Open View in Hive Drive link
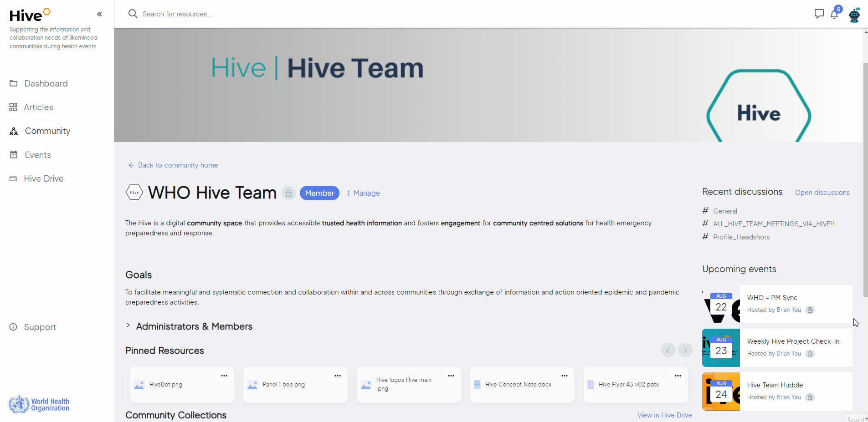 point(664,415)
